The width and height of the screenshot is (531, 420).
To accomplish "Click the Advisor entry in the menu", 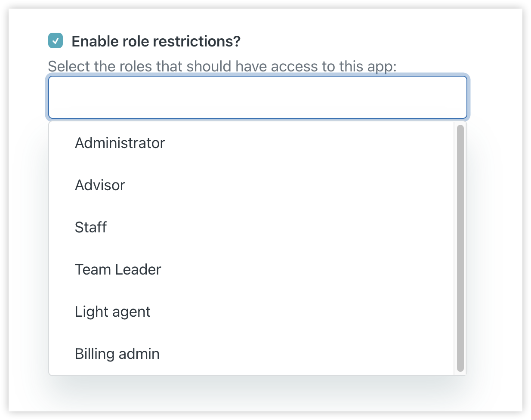I will [100, 185].
